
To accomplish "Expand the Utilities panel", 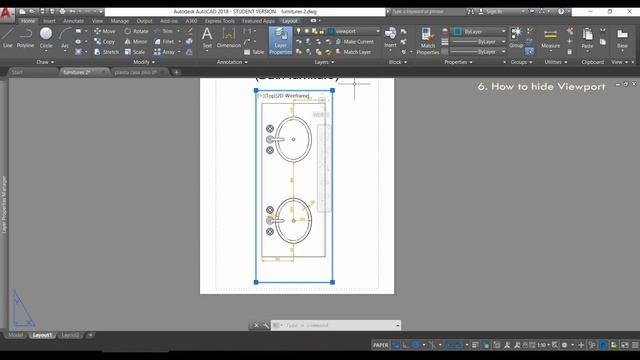I will click(x=556, y=62).
